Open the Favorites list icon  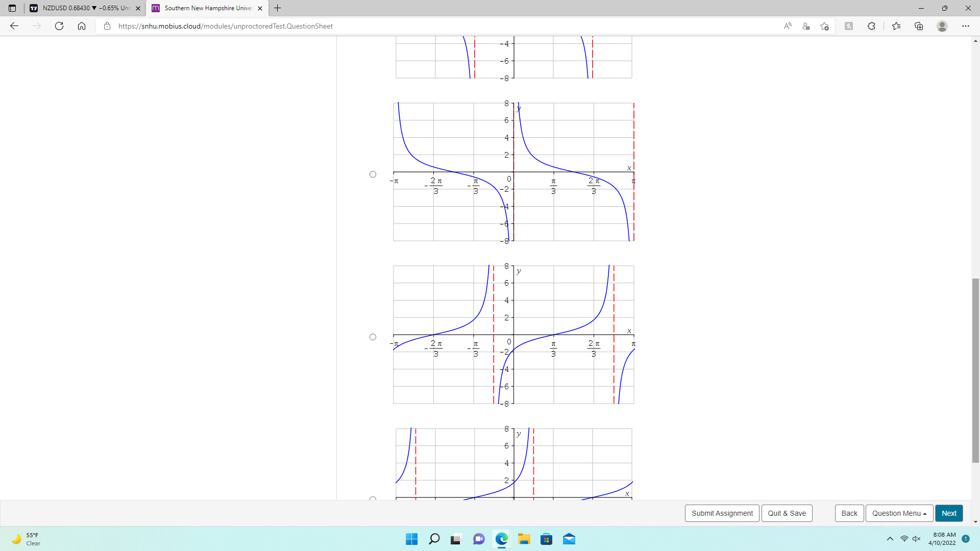pyautogui.click(x=896, y=26)
